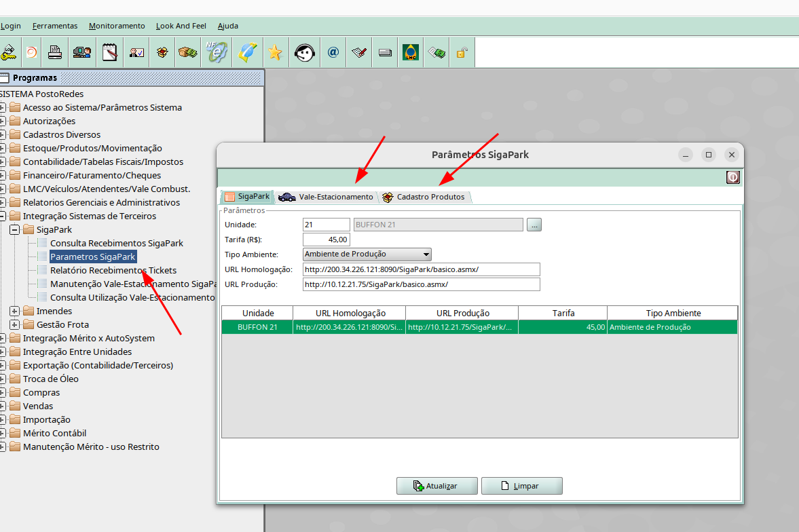Open the headset support icon
This screenshot has width=799, height=532.
tap(304, 52)
